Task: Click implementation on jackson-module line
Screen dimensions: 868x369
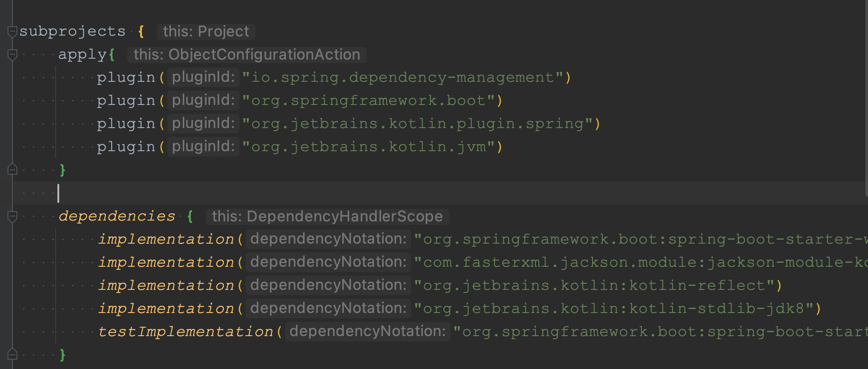Action: coord(166,263)
